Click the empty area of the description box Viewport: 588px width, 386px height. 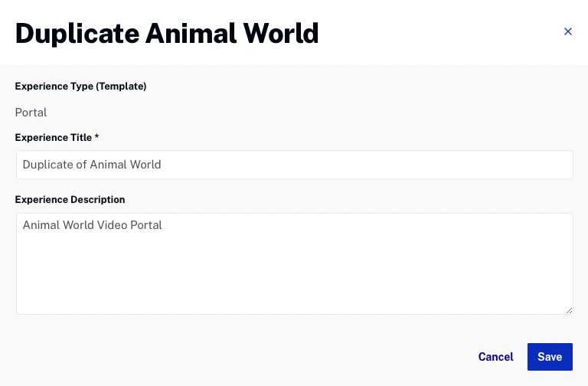click(x=294, y=274)
